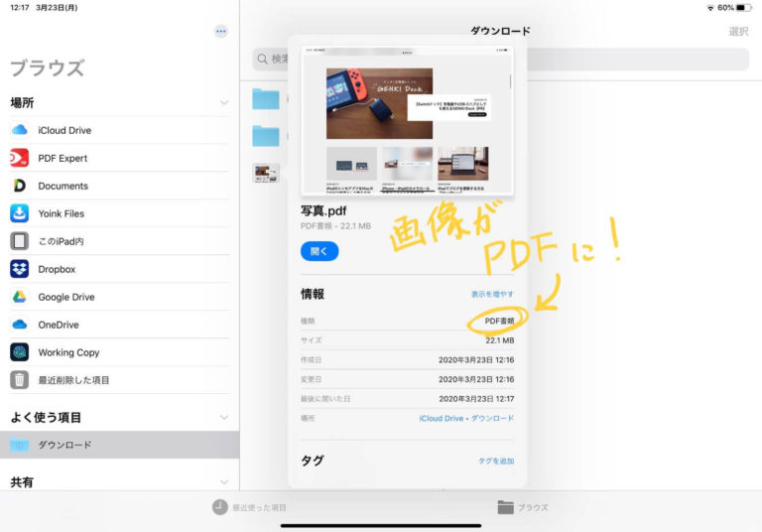Click the 写真.pdf file name
The image size is (762, 532).
pyautogui.click(x=323, y=211)
